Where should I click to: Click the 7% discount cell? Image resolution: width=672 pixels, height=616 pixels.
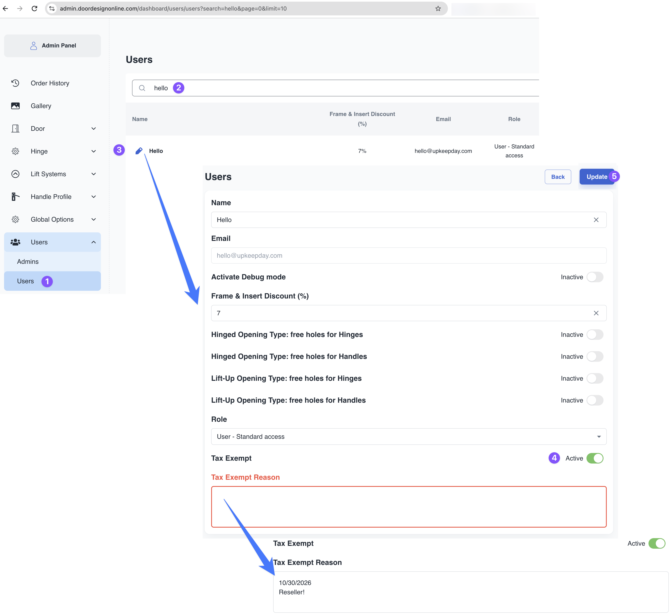tap(362, 151)
